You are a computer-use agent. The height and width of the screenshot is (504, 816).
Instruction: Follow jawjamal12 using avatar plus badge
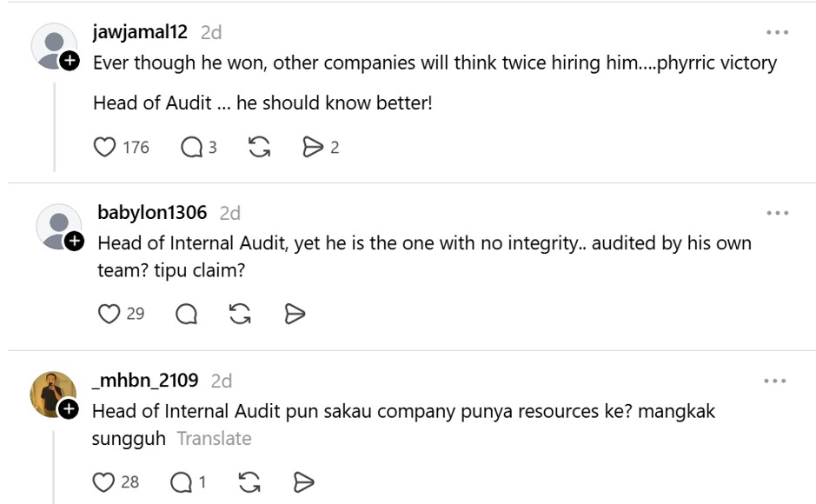[70, 61]
